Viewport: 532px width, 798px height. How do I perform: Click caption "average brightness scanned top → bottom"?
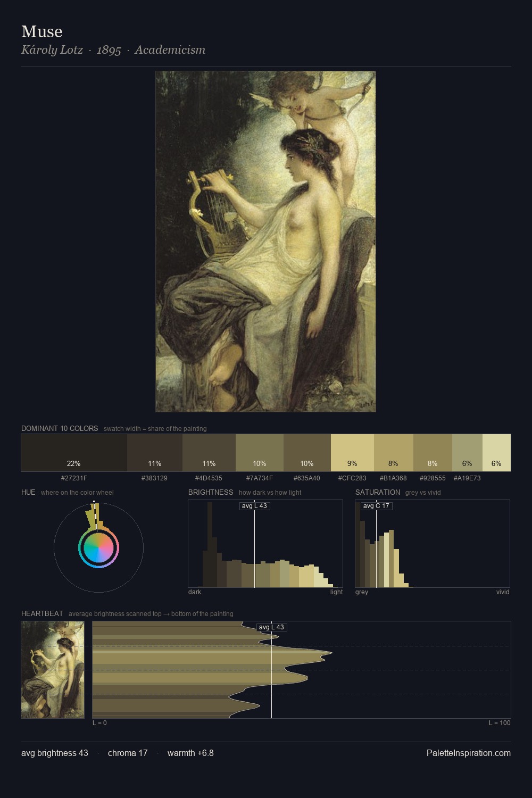(x=151, y=614)
